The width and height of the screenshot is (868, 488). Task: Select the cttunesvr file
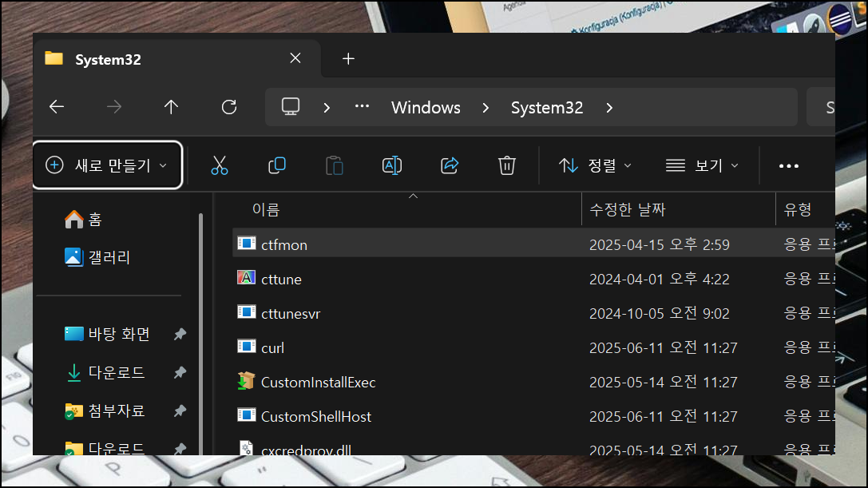click(291, 314)
